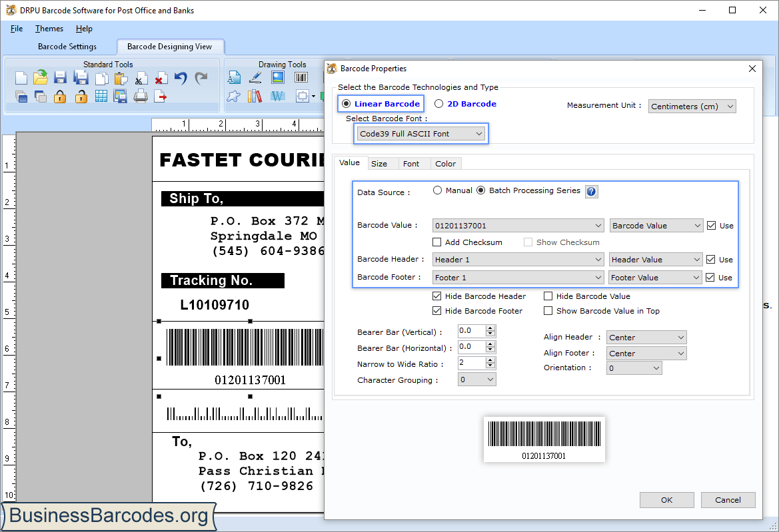Open the Image Library books icon
Screen dimensions: 779x532
point(255,97)
